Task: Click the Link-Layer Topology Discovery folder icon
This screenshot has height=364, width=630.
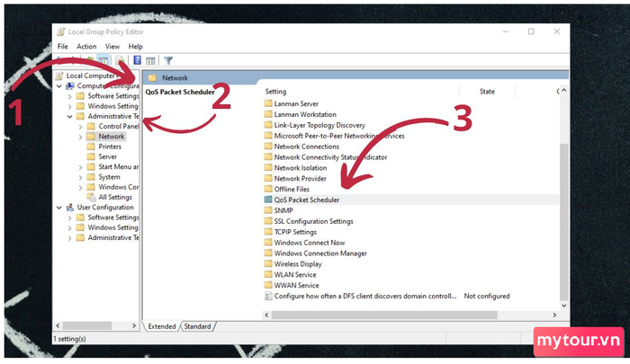Action: point(268,125)
